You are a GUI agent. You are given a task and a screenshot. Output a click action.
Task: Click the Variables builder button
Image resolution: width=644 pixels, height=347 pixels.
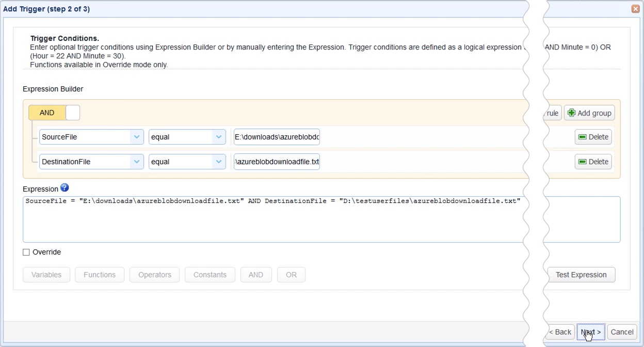click(46, 275)
